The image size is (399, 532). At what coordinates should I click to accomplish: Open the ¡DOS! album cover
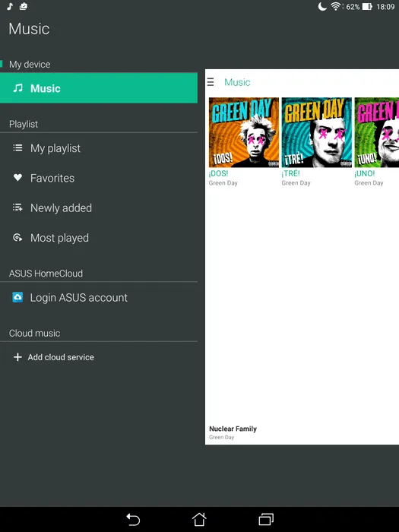[244, 132]
